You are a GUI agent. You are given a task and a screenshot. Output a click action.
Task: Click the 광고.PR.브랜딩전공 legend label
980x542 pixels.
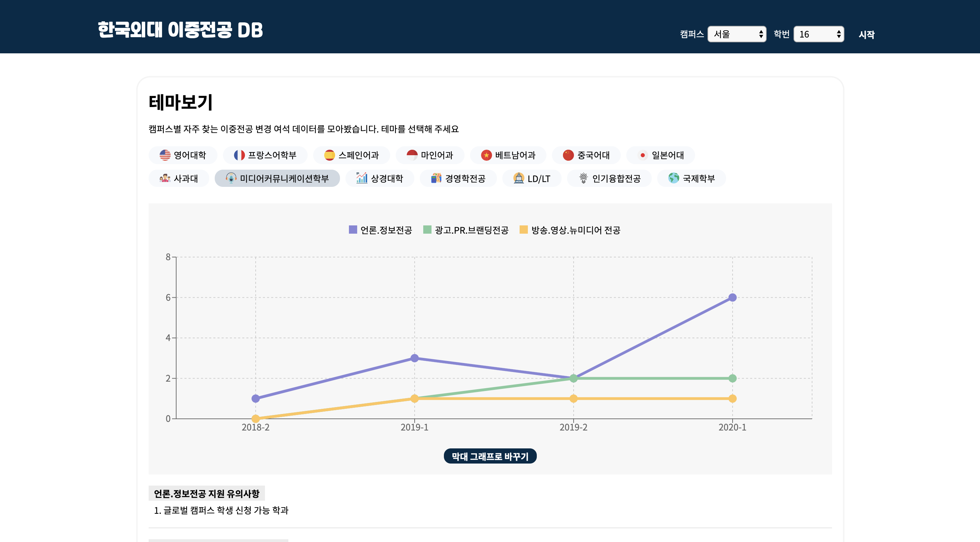472,230
